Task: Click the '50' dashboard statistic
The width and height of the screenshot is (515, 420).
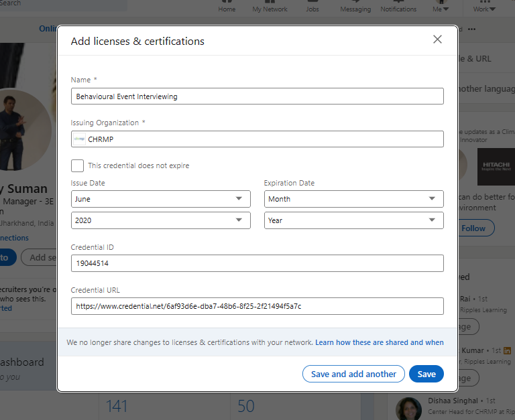Action: click(246, 406)
